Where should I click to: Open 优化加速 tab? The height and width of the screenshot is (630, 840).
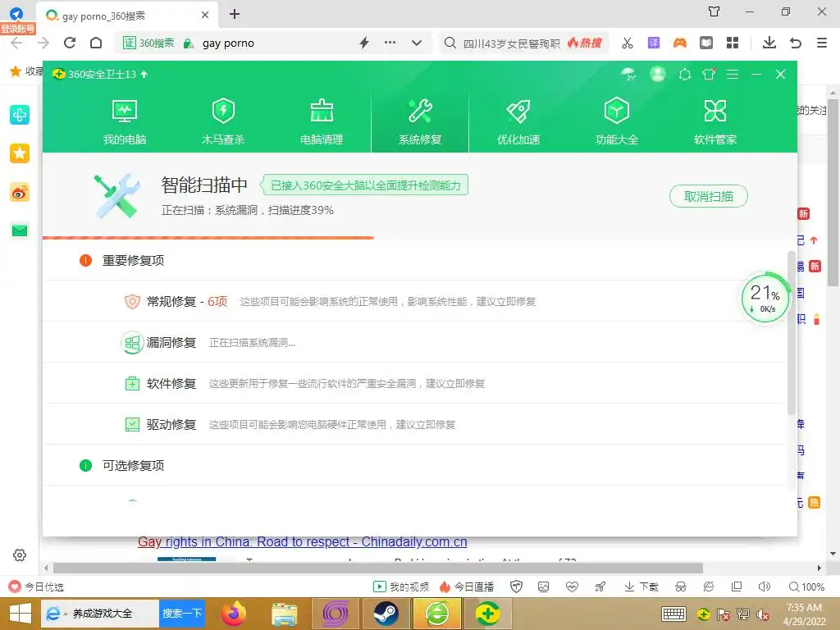pos(518,122)
